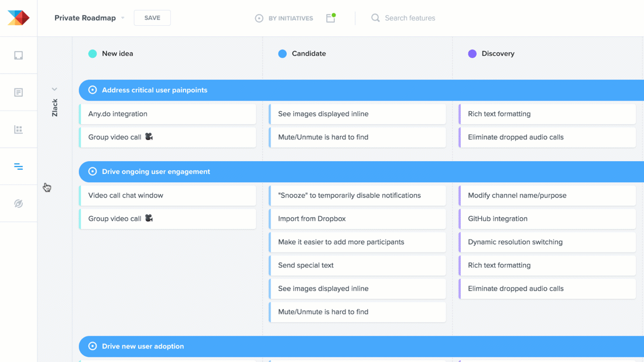Open the productboard logo home
This screenshot has height=362, width=644.
pos(19,18)
